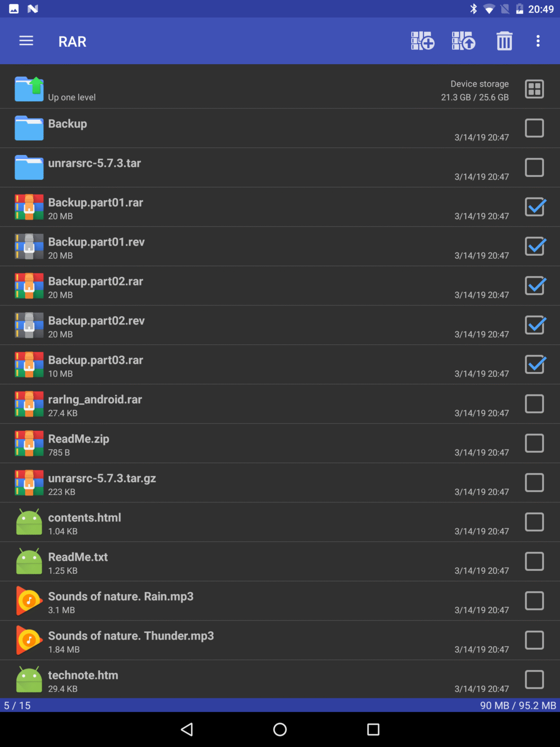Select the ReadMe.zip checkbox
Image resolution: width=560 pixels, height=747 pixels.
[534, 443]
